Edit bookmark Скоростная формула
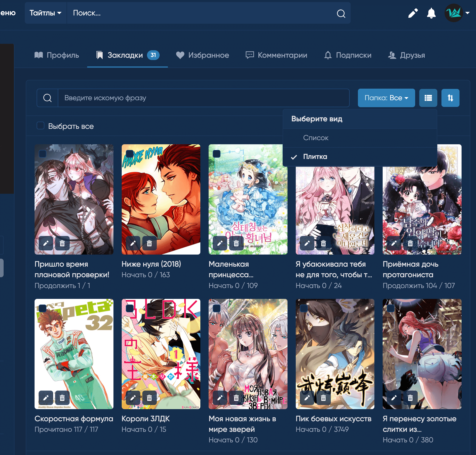The height and width of the screenshot is (455, 476). click(x=46, y=398)
